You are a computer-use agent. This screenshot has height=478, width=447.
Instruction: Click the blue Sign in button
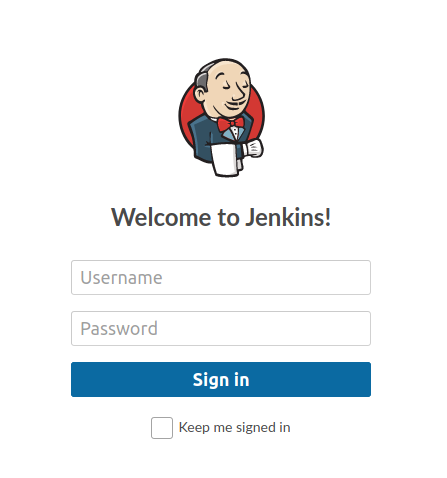point(221,379)
